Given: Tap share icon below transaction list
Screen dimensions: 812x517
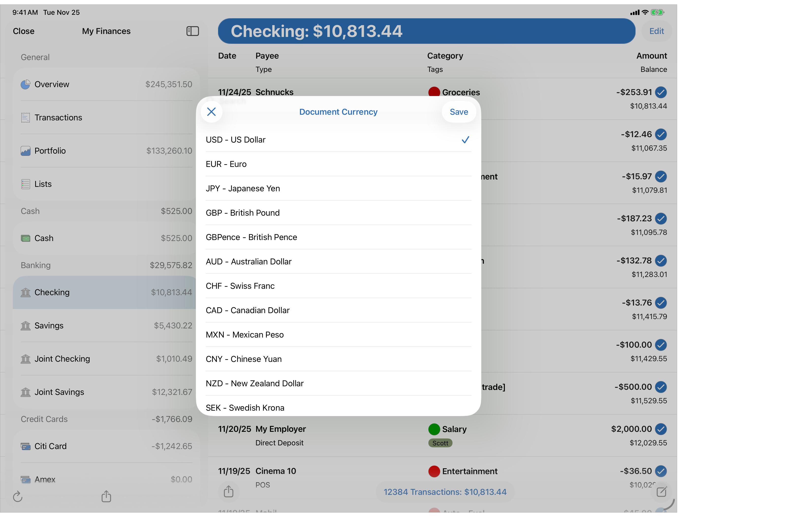Looking at the screenshot, I should [229, 491].
